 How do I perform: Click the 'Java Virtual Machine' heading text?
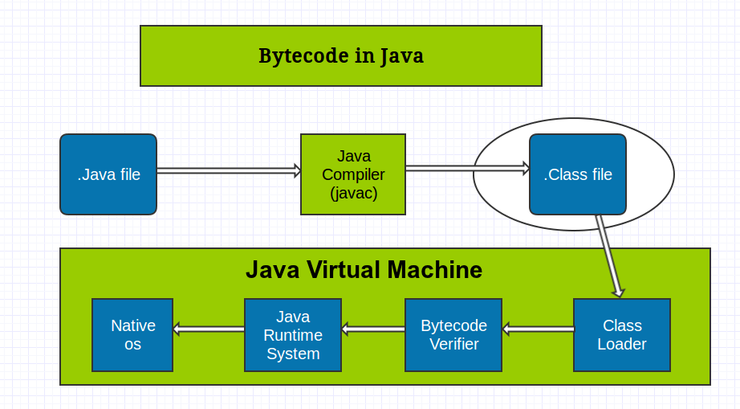(364, 270)
